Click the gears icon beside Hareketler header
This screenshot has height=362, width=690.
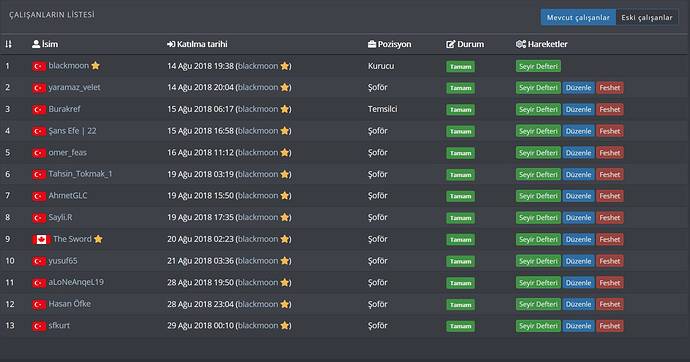pos(521,44)
